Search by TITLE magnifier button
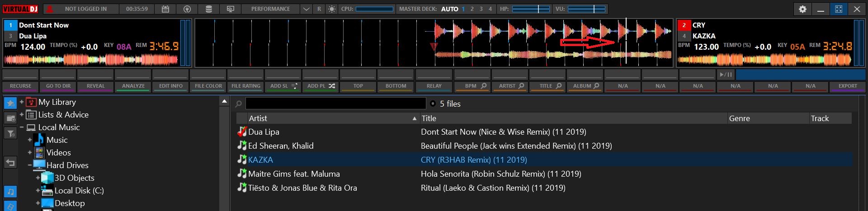The width and height of the screenshot is (868, 211). pos(548,86)
